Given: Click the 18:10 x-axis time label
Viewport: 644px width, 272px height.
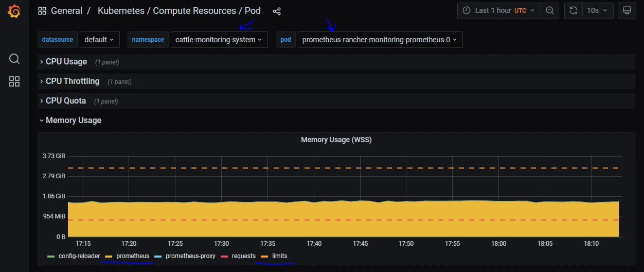Looking at the screenshot, I should click(x=591, y=244).
